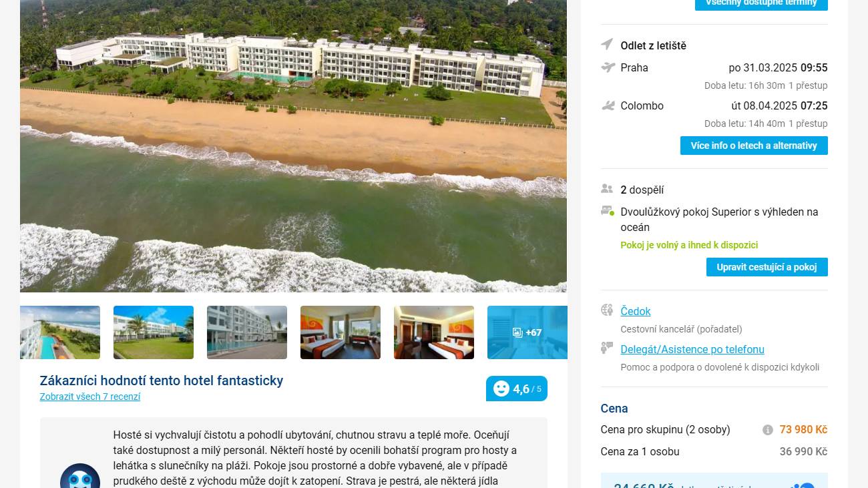Click the returning plane icon next to Colombo

[608, 105]
